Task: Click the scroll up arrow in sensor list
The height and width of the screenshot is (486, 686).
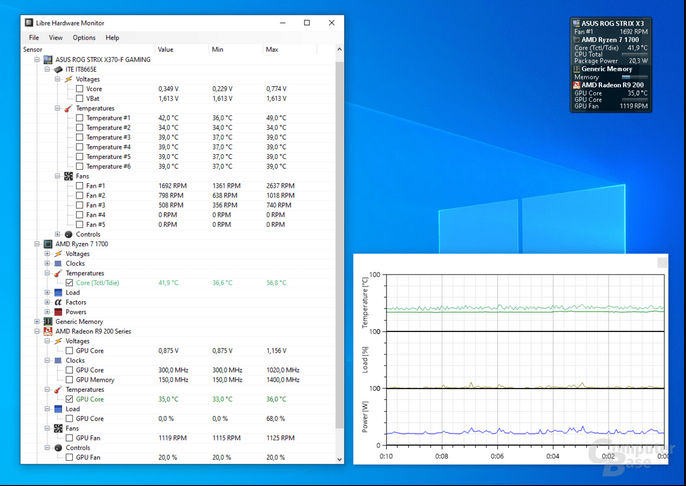Action: click(x=340, y=49)
